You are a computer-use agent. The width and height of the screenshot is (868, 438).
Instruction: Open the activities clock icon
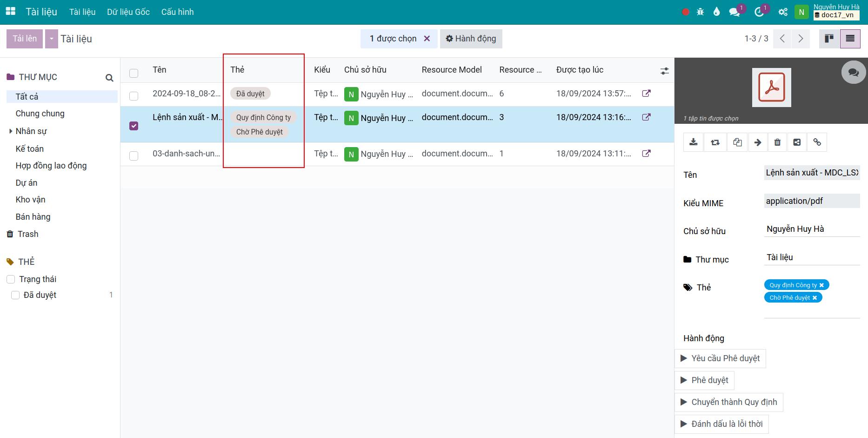coord(759,12)
